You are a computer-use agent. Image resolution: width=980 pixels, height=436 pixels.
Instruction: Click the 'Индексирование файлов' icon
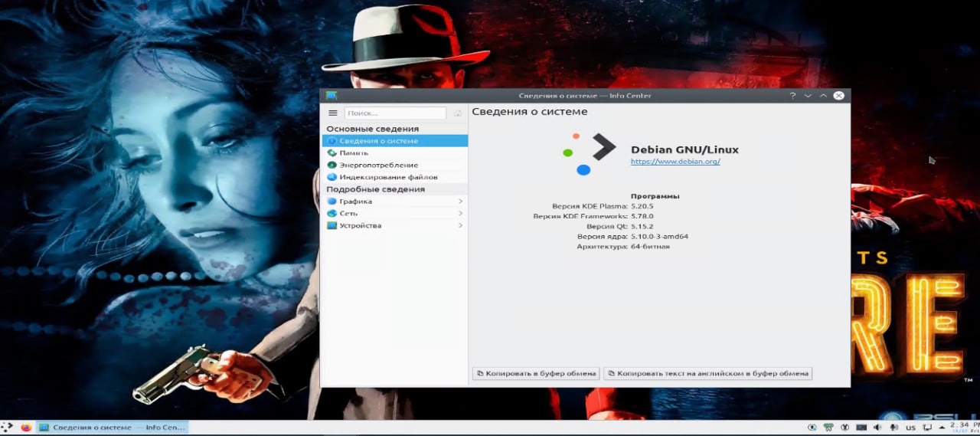click(332, 177)
